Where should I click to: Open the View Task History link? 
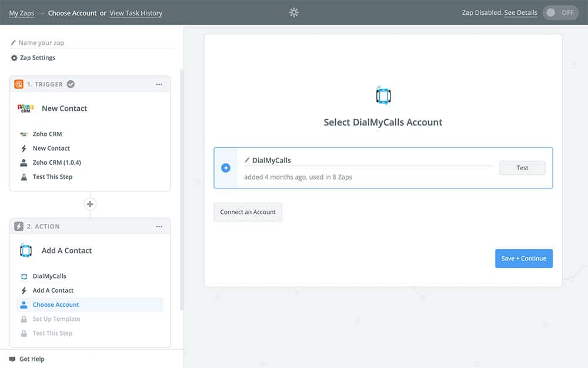point(136,13)
